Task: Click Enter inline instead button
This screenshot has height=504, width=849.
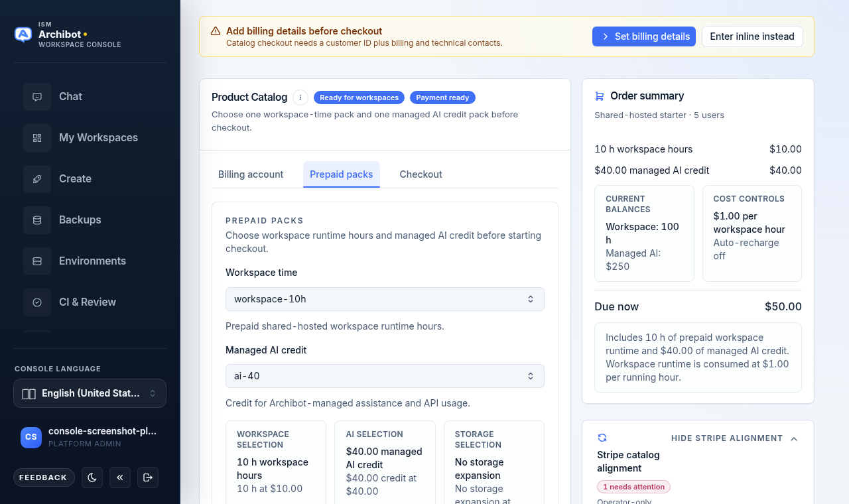Action: pos(752,36)
